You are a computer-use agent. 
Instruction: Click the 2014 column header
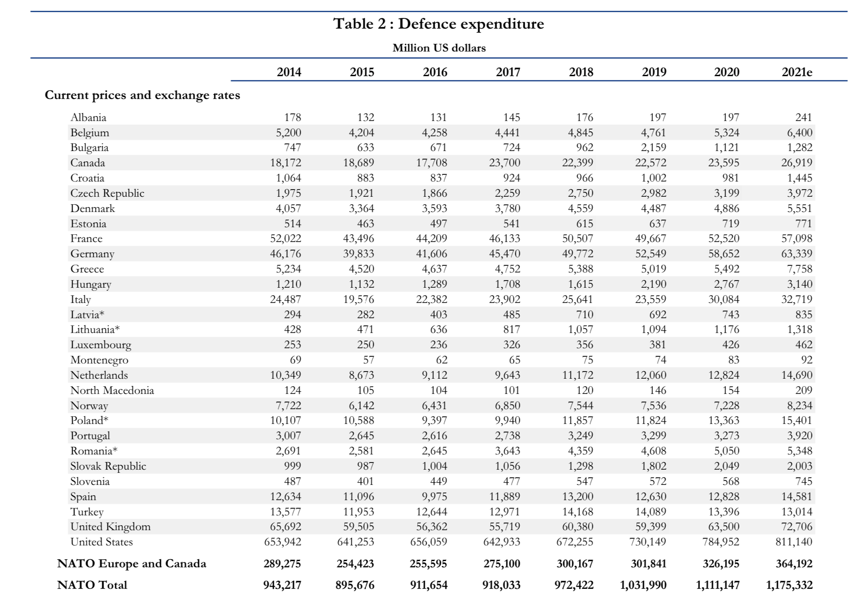pos(289,72)
